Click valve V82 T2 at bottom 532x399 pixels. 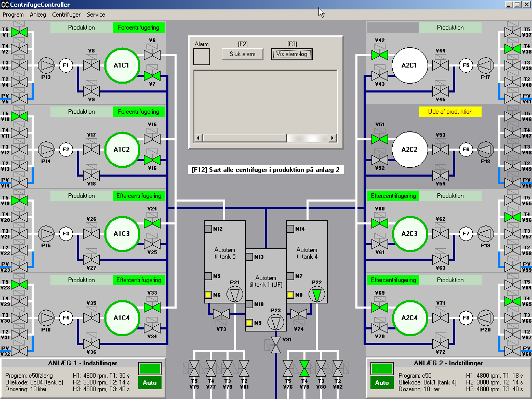point(338,368)
